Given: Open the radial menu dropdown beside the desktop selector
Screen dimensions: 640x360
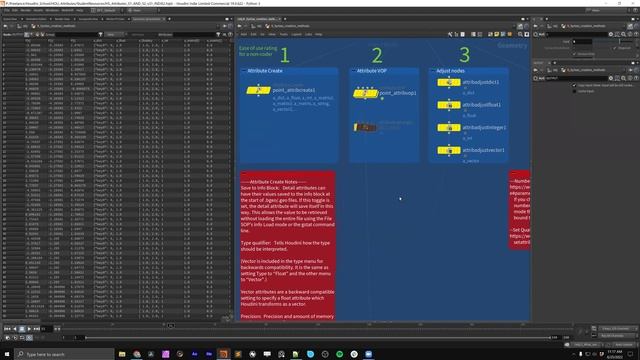Looking at the screenshot, I should [x=143, y=10].
